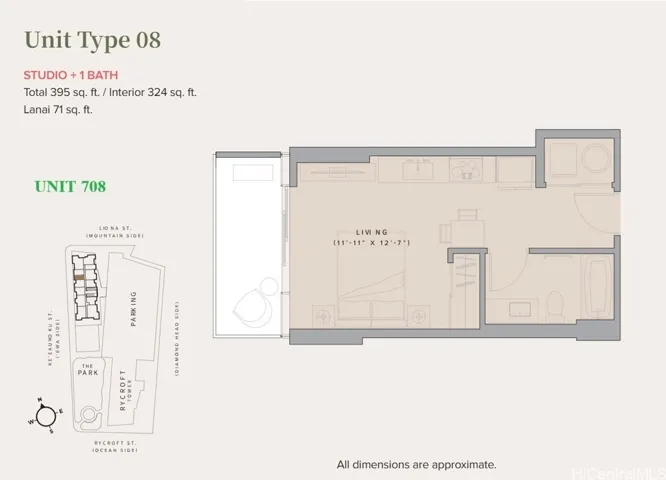The image size is (666, 480).
Task: Click the bathroom sink icon
Action: click(x=519, y=309)
